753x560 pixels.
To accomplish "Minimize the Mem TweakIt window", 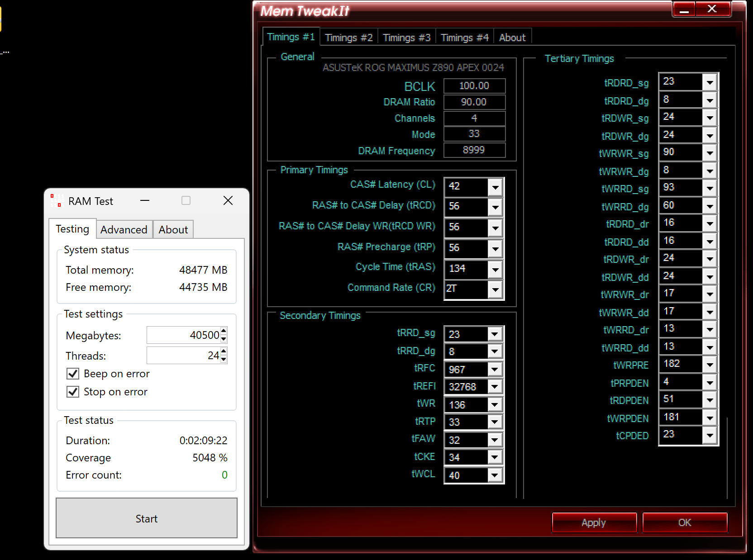I will coord(684,9).
